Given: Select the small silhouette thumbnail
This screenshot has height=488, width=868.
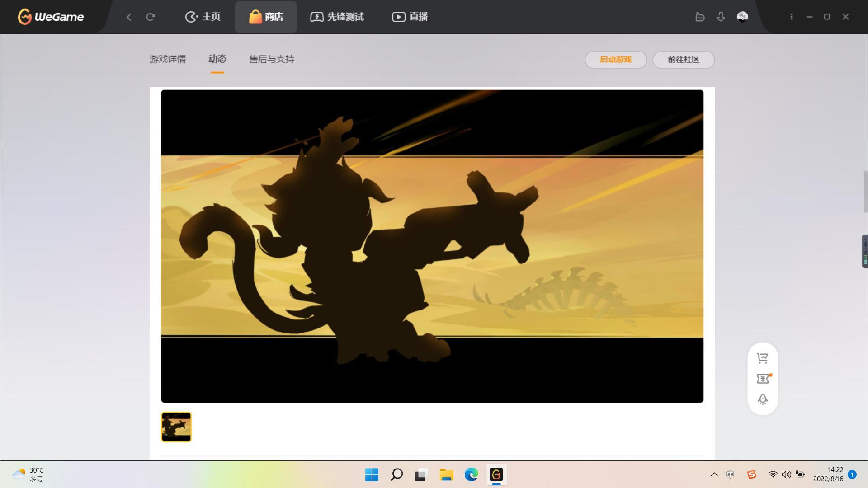Looking at the screenshot, I should [x=176, y=427].
